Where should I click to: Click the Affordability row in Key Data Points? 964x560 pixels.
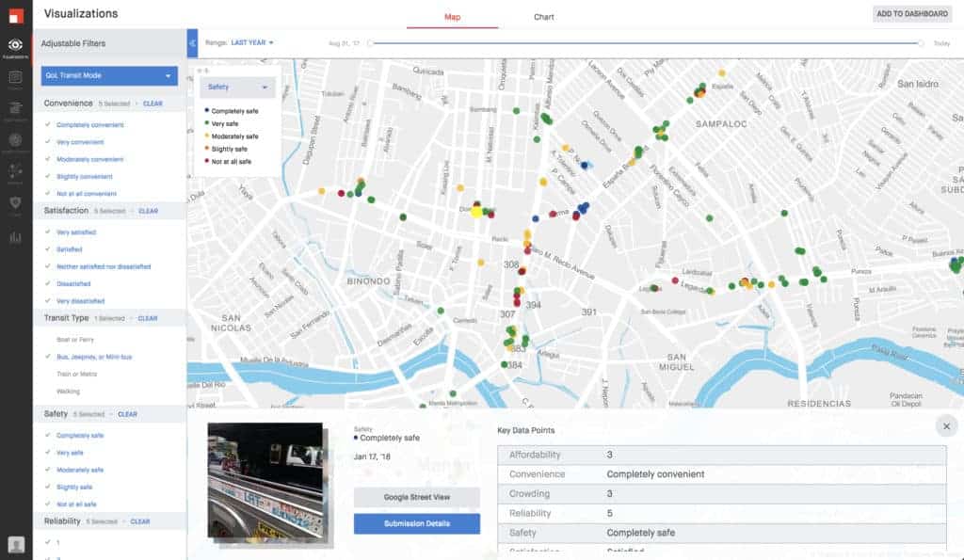pos(722,455)
